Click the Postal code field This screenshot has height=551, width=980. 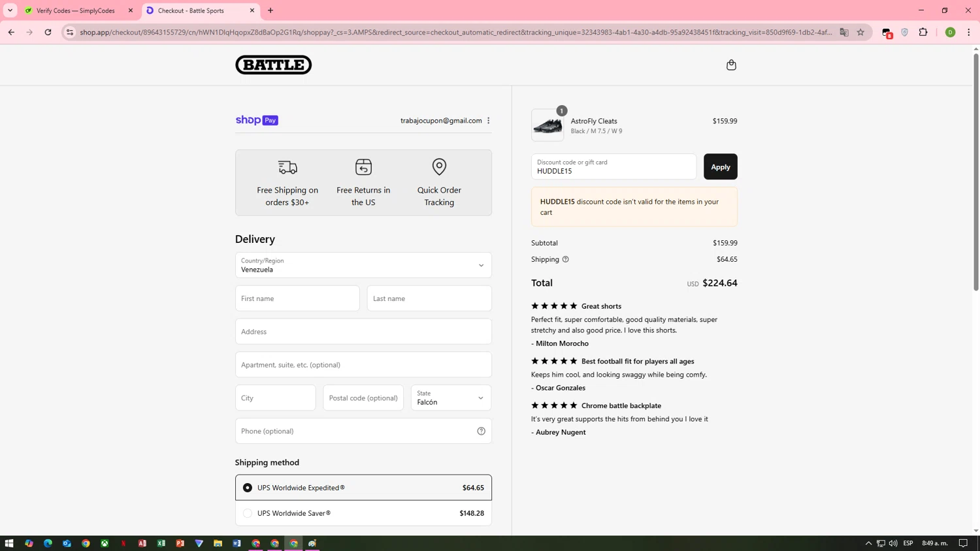click(363, 398)
